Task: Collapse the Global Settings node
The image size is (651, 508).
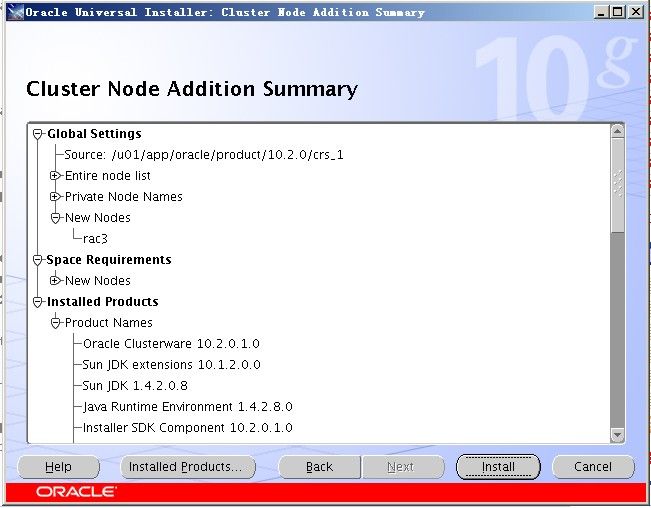Action: coord(38,134)
